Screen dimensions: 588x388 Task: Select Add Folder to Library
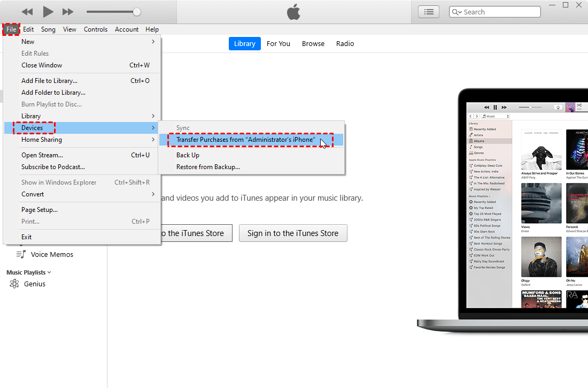pyautogui.click(x=82, y=93)
